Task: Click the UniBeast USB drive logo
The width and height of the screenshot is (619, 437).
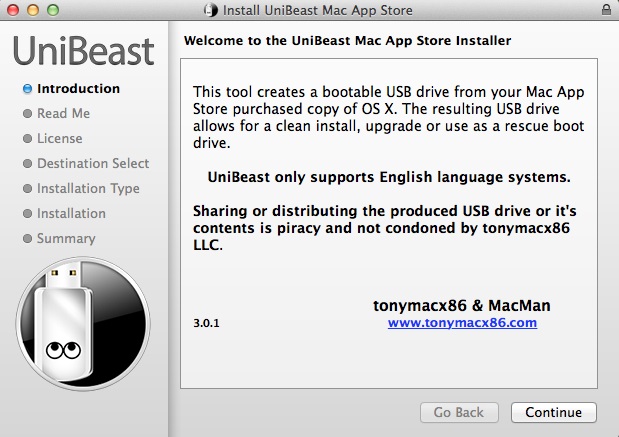Action: pos(83,324)
